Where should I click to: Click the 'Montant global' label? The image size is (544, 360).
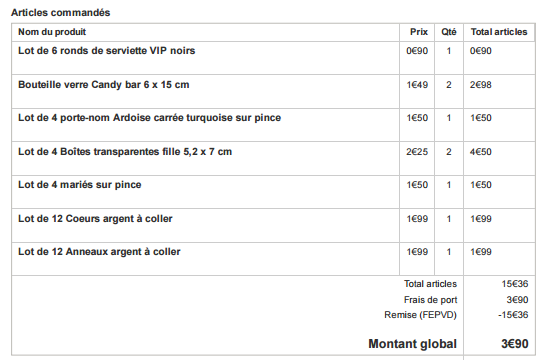413,344
